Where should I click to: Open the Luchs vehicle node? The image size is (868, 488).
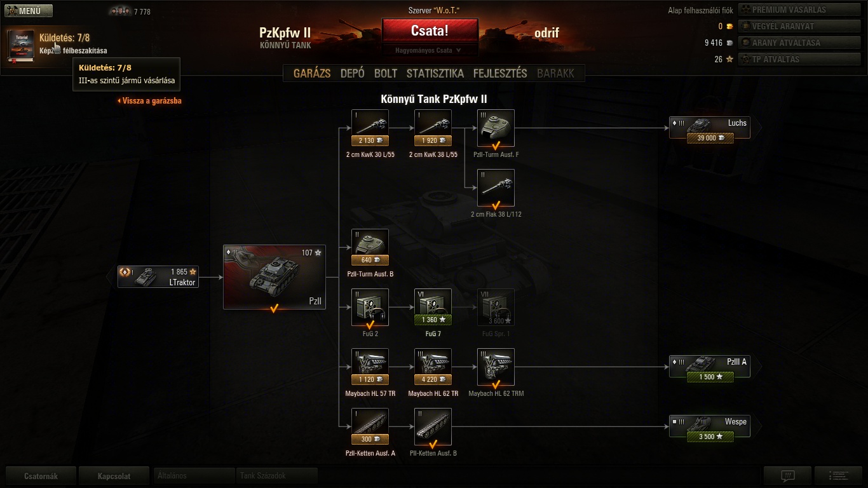point(710,128)
